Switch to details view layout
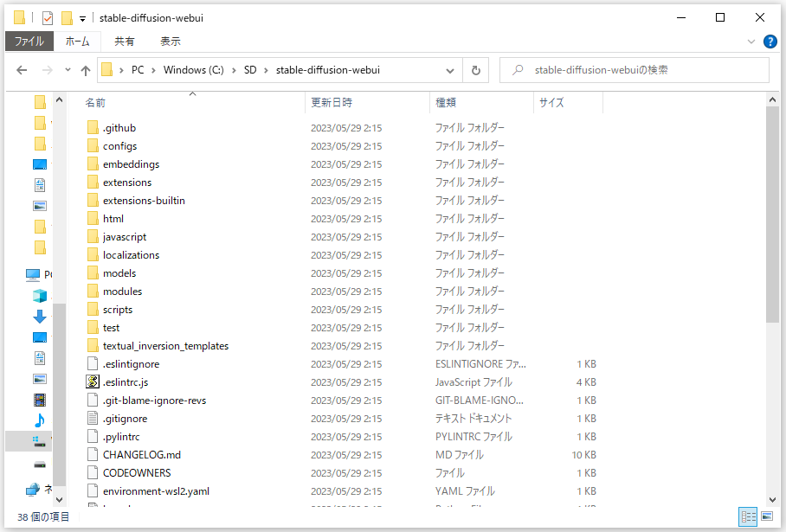Viewport: 786px width, 532px height. pyautogui.click(x=749, y=516)
